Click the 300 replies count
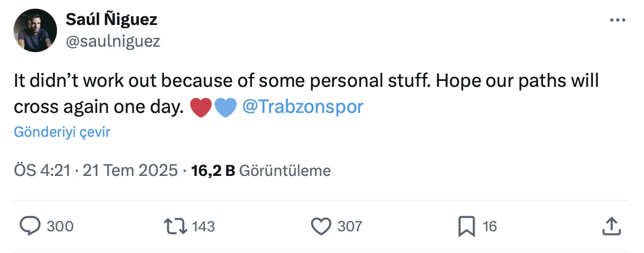This screenshot has width=644, height=253. (60, 226)
